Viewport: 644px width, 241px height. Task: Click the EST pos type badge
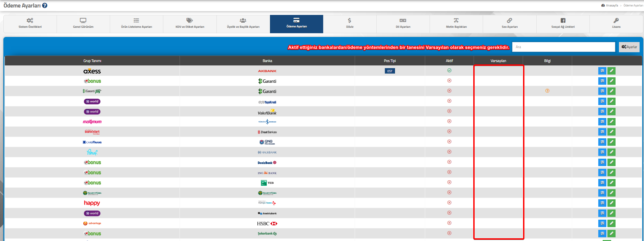[x=390, y=71]
